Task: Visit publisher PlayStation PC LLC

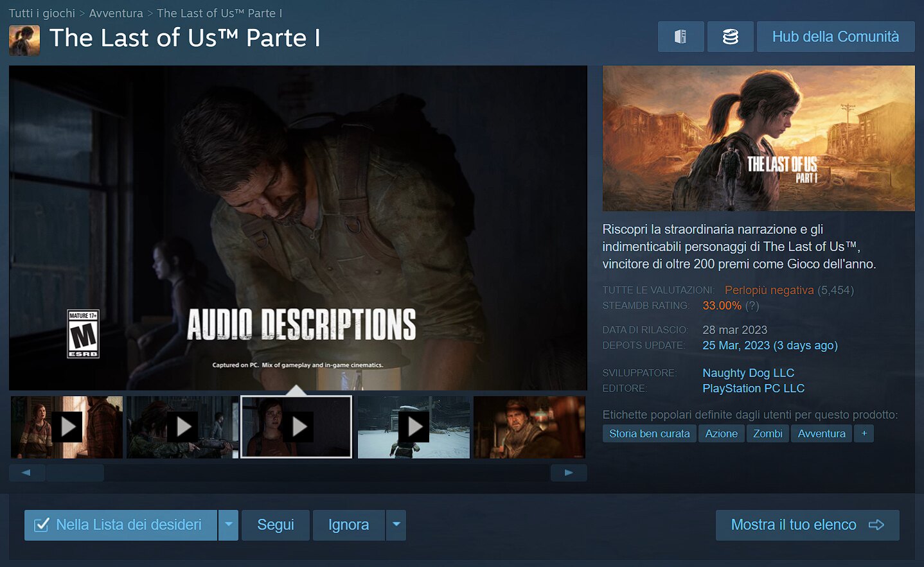Action: click(x=754, y=388)
